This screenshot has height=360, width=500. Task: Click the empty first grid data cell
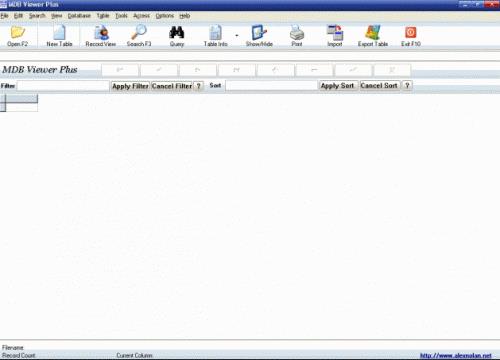(22, 107)
